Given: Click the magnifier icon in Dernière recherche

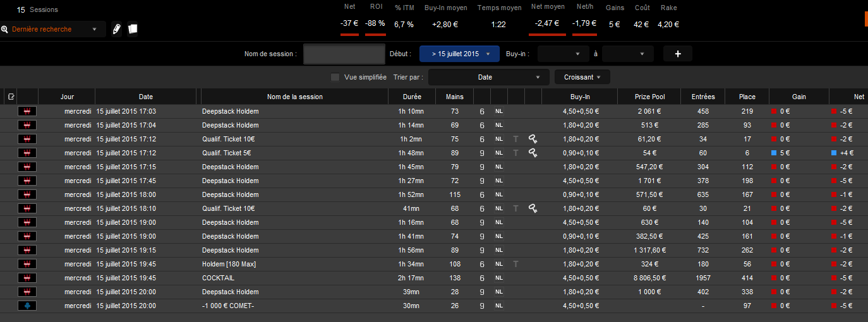Looking at the screenshot, I should [x=5, y=29].
